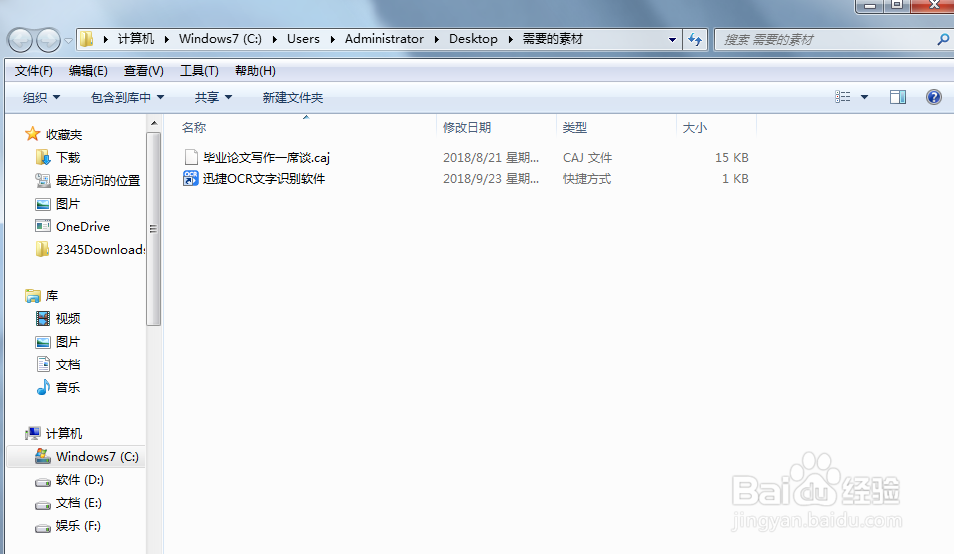
Task: Click the blank CAJ file icon
Action: [x=191, y=158]
